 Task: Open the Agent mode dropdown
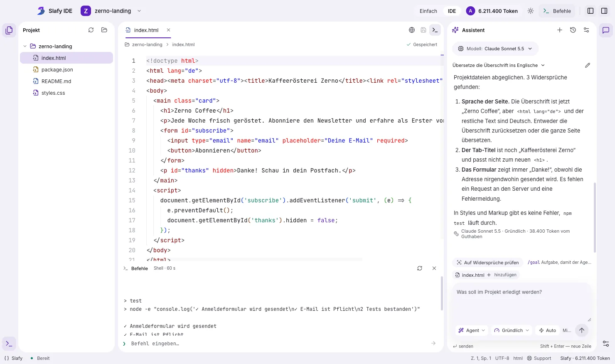pyautogui.click(x=472, y=330)
